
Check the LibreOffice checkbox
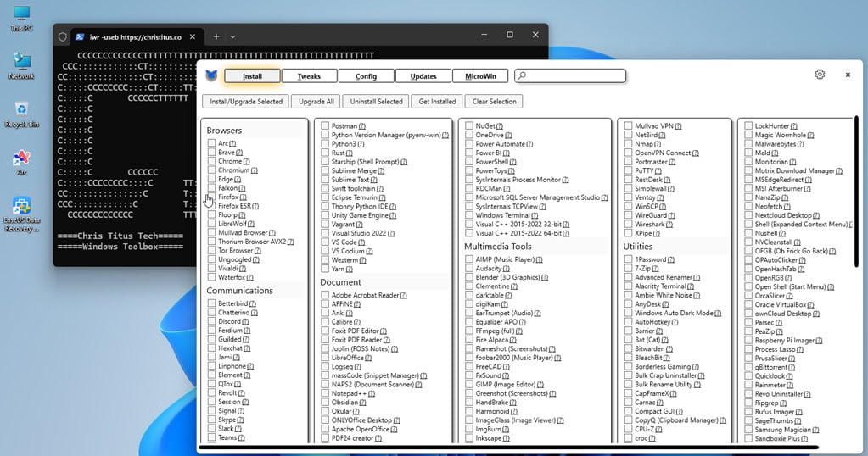pyautogui.click(x=325, y=357)
